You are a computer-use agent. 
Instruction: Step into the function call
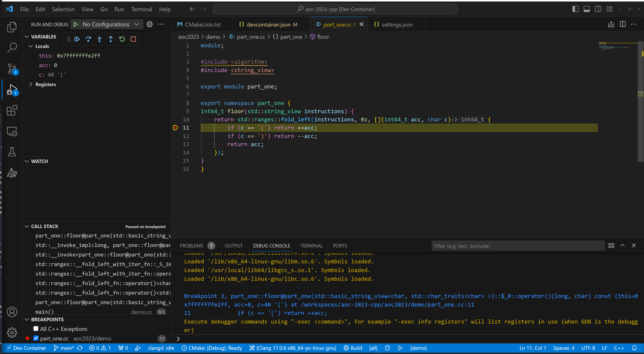pos(100,39)
